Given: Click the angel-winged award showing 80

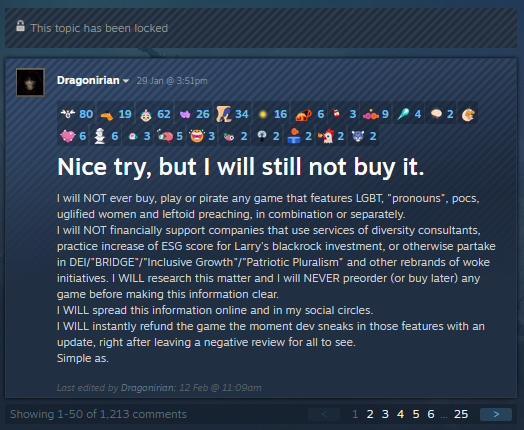Looking at the screenshot, I should [x=77, y=114].
